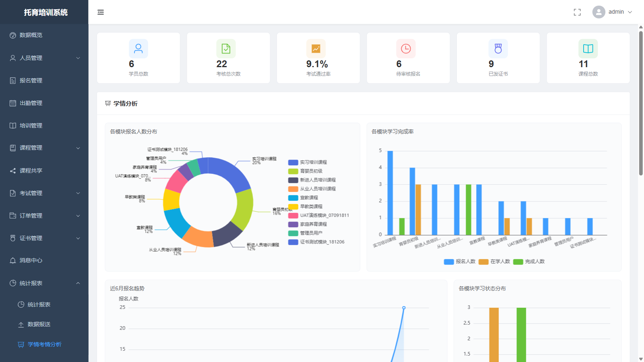This screenshot has height=362, width=644.
Task: Click the 托育培训系统 logo title
Action: (x=45, y=12)
